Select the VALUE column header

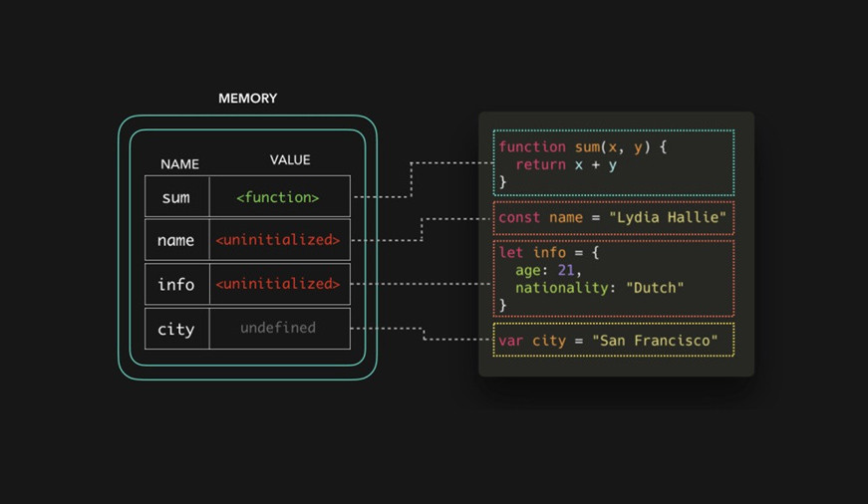289,160
